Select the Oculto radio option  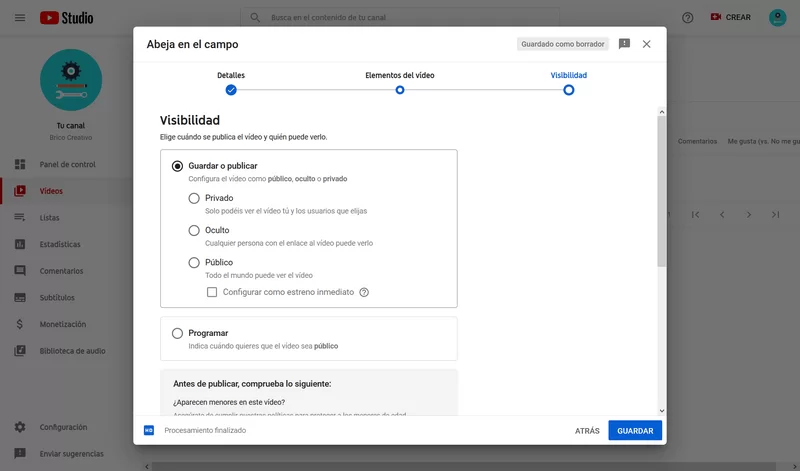(x=194, y=230)
